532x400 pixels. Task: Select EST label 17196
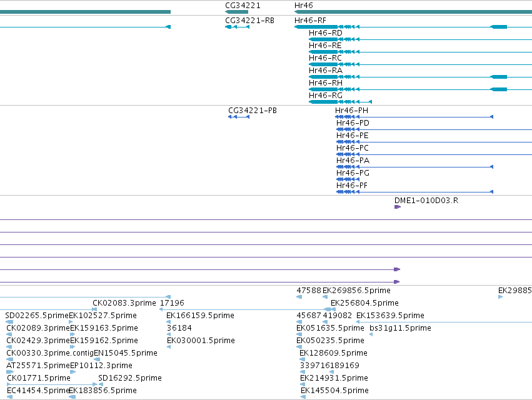172,303
